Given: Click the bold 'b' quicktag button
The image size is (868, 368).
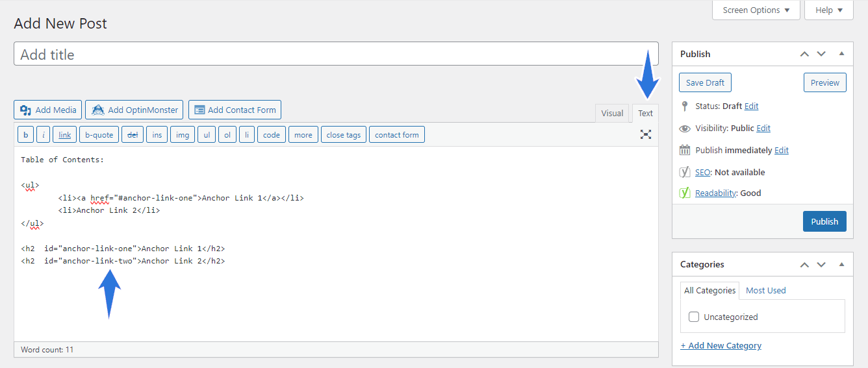Looking at the screenshot, I should [x=26, y=135].
